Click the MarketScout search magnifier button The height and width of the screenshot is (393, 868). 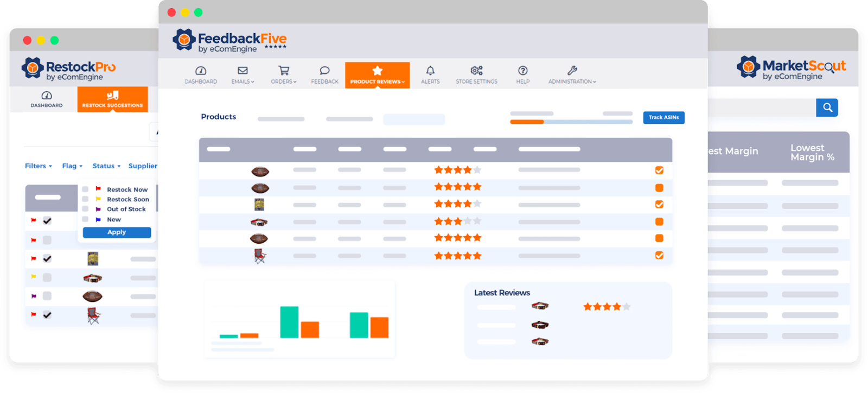coord(827,107)
